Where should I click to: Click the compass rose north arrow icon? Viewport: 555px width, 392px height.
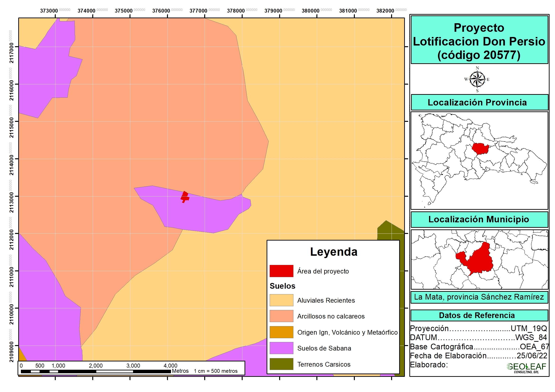477,79
